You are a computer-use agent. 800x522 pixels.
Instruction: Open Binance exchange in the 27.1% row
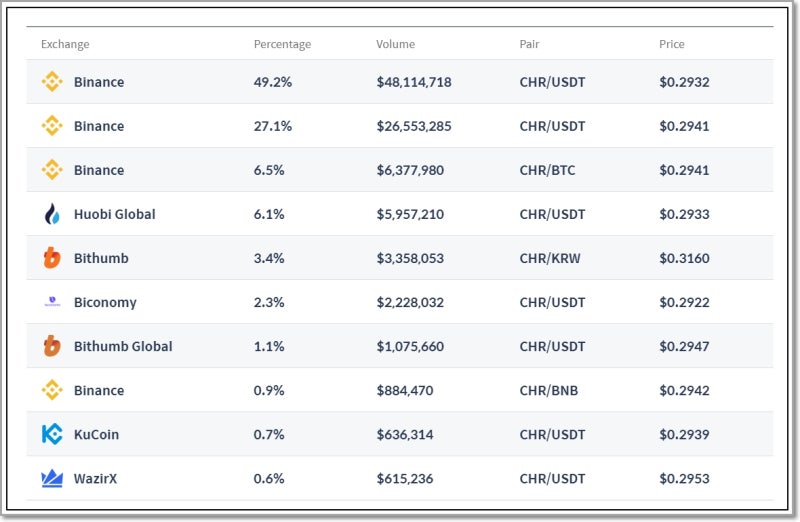(x=99, y=126)
